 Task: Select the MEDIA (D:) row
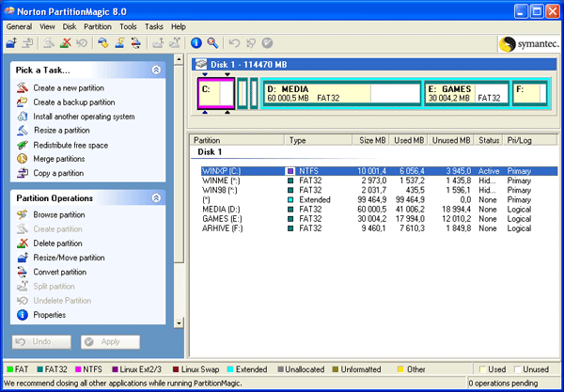(379, 210)
